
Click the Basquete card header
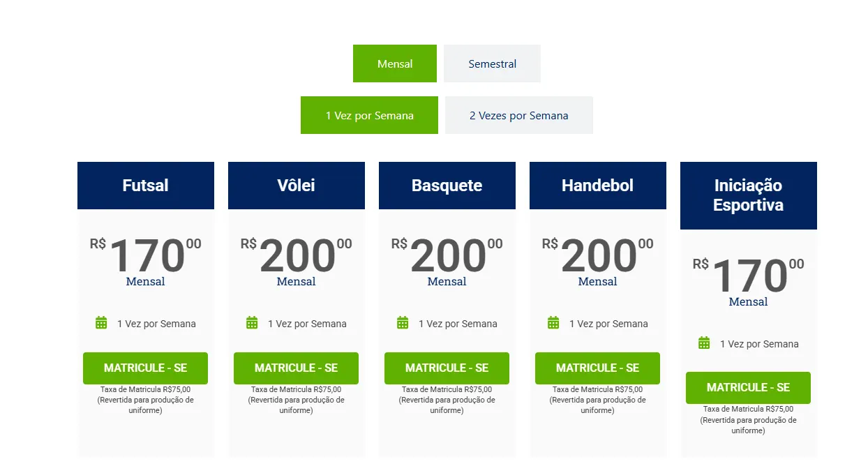(x=447, y=186)
